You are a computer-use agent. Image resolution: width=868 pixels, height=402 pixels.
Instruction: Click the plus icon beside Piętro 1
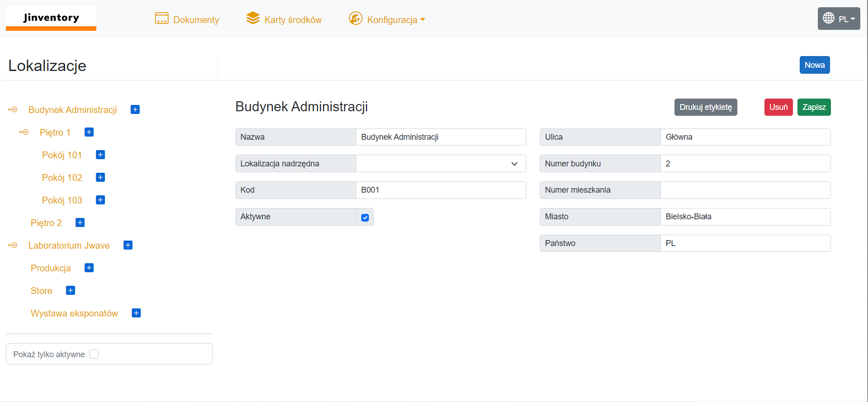(x=89, y=132)
